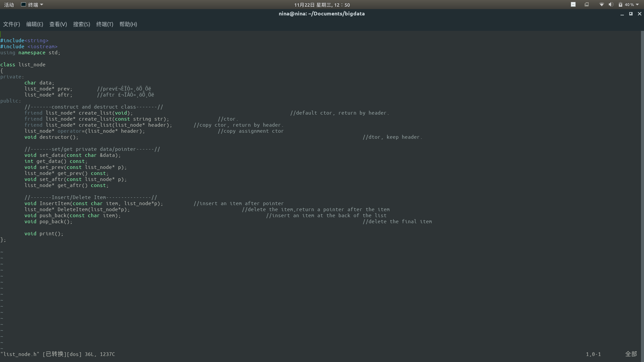The image size is (644, 362).
Task: Click the line '#include<string>'
Action: (x=24, y=41)
